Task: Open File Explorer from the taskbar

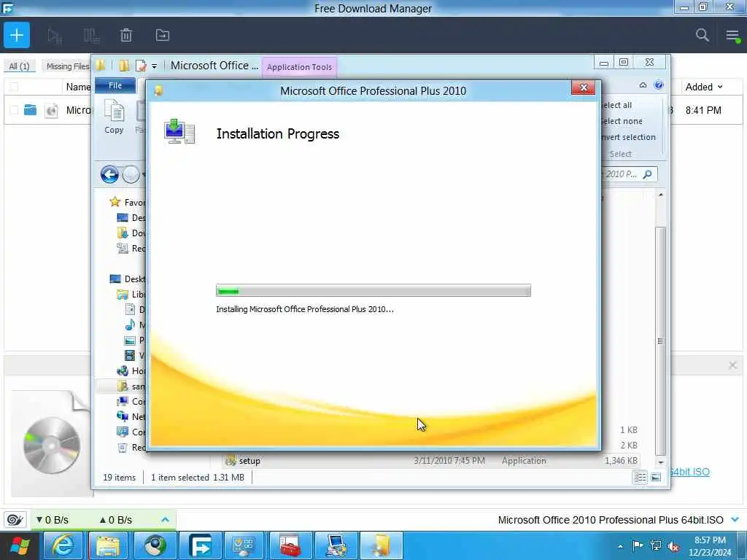Action: tap(108, 545)
